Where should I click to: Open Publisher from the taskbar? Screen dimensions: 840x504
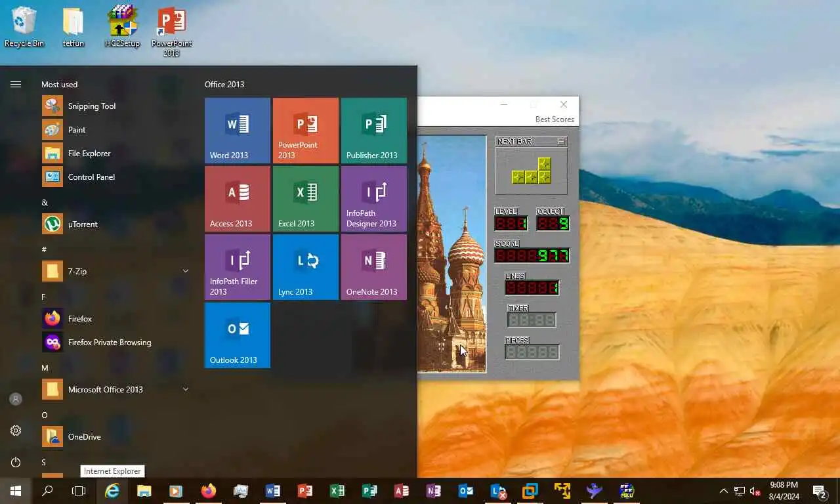tap(369, 491)
